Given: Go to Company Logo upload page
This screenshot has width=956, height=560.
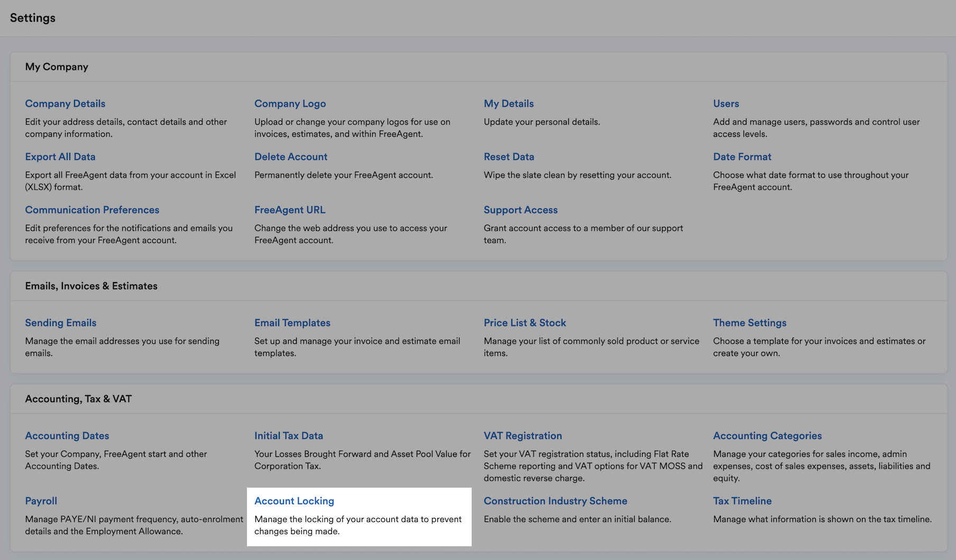Looking at the screenshot, I should click(290, 104).
